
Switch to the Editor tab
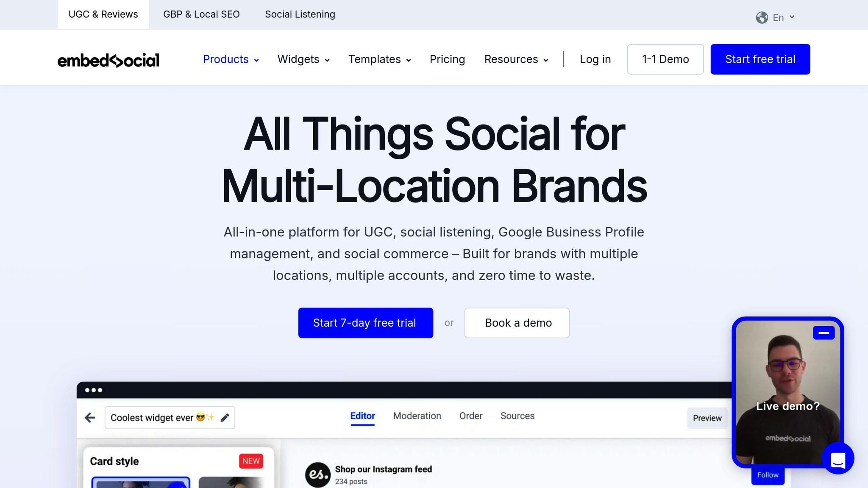point(362,416)
